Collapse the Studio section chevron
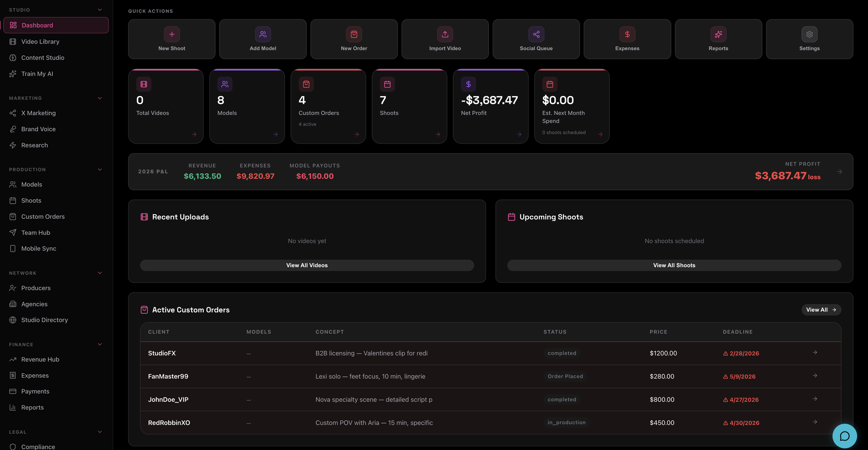Image resolution: width=868 pixels, height=450 pixels. [100, 10]
